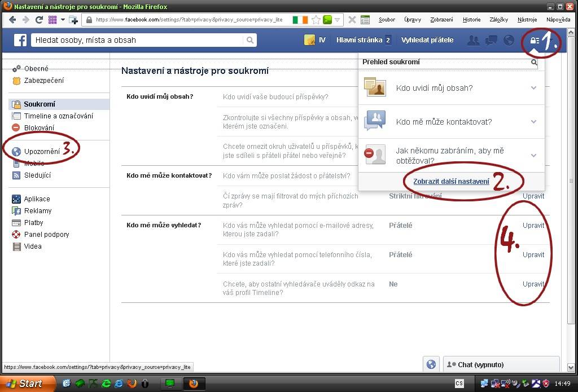Open the friend requests icon
Viewport: 578px width, 392px height.
click(474, 40)
